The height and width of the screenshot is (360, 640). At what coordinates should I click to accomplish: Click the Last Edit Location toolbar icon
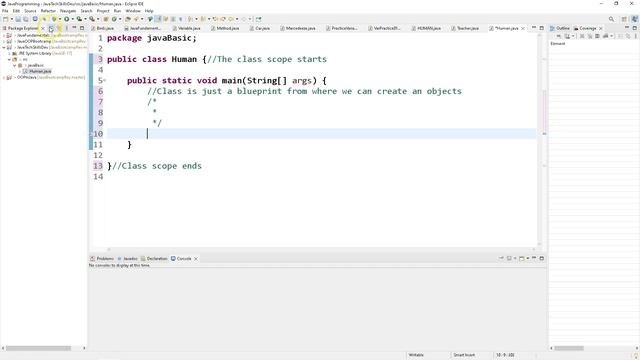(x=215, y=19)
